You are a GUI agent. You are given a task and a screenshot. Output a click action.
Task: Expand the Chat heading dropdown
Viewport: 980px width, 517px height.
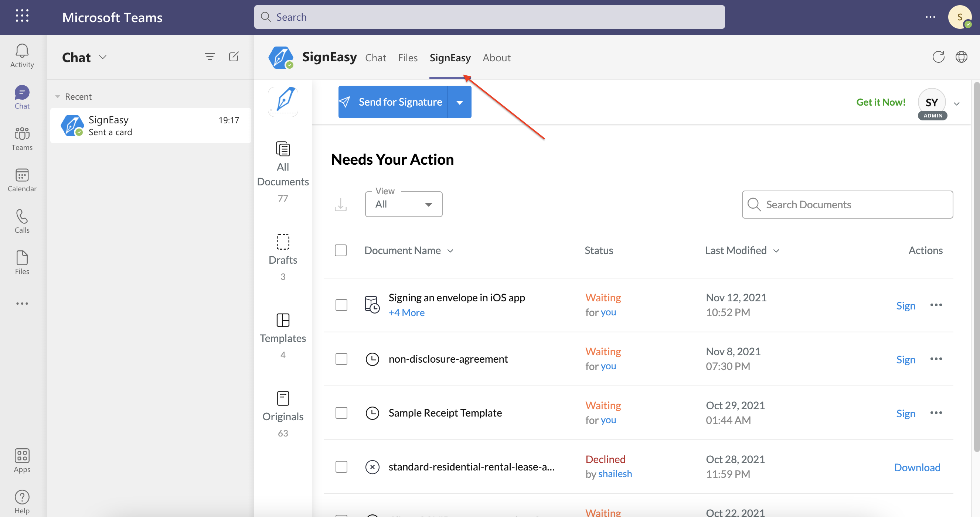click(103, 57)
